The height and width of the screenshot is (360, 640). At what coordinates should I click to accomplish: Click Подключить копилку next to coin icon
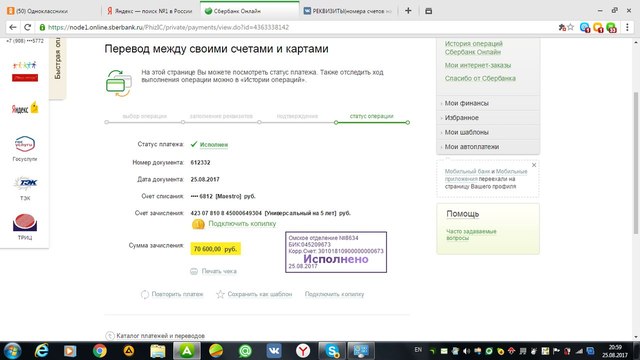tap(242, 224)
